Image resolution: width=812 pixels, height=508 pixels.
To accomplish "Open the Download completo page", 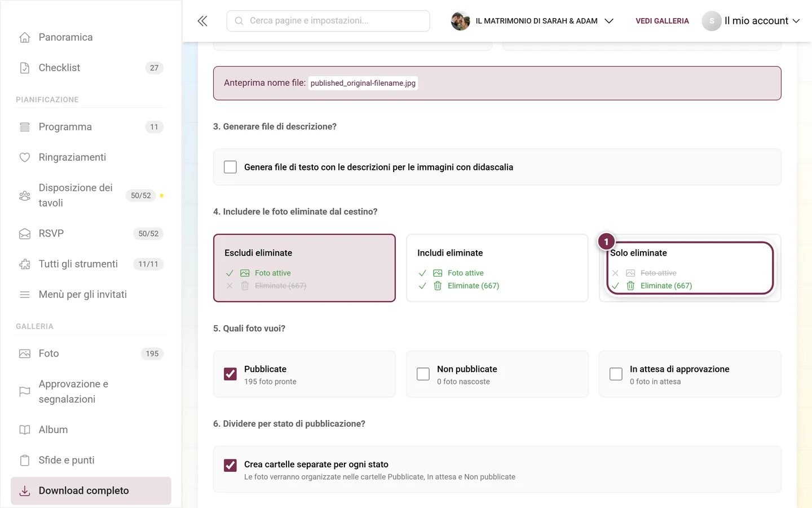I will click(91, 491).
